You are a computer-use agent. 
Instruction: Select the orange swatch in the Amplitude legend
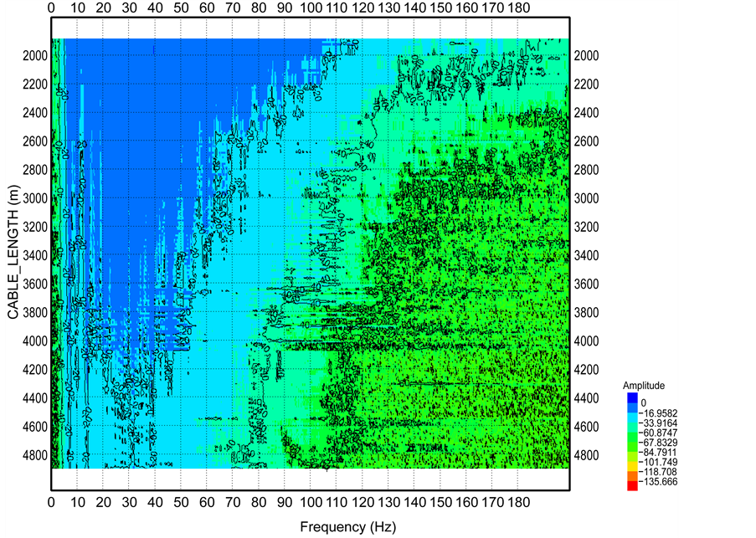click(x=632, y=474)
